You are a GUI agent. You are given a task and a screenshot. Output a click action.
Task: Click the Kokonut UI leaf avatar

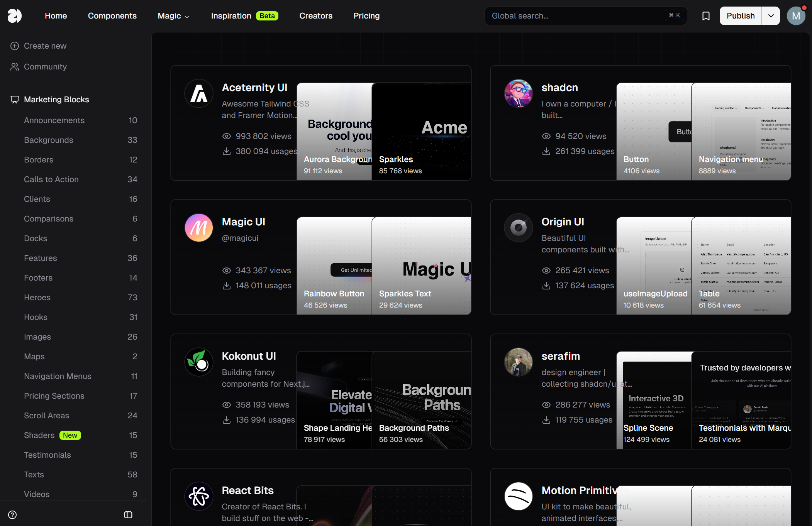coord(199,362)
